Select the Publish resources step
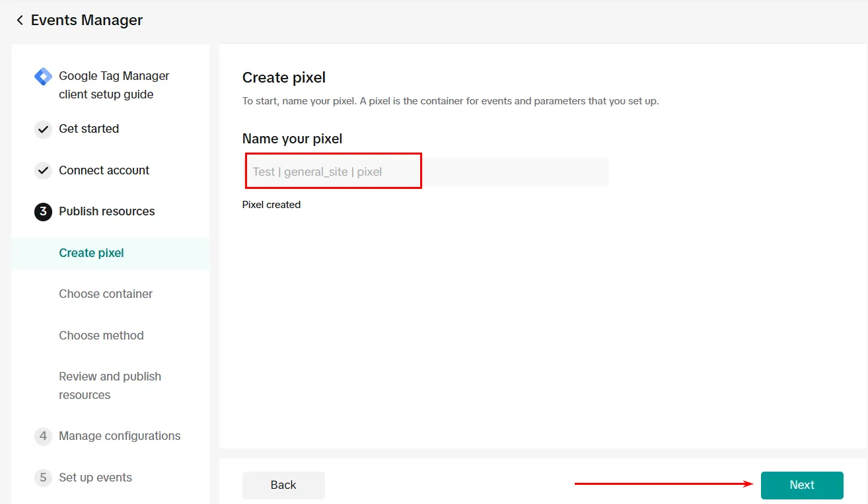Image resolution: width=868 pixels, height=504 pixels. (x=107, y=211)
